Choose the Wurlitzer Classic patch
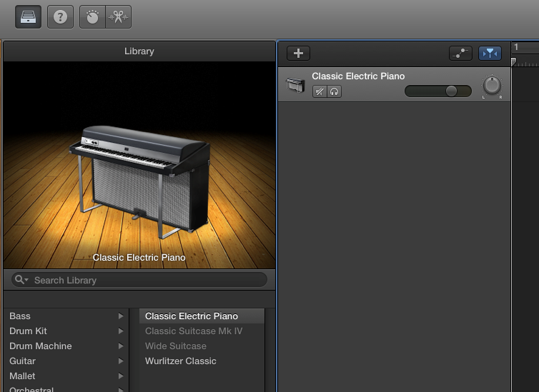The height and width of the screenshot is (392, 539). point(202,361)
